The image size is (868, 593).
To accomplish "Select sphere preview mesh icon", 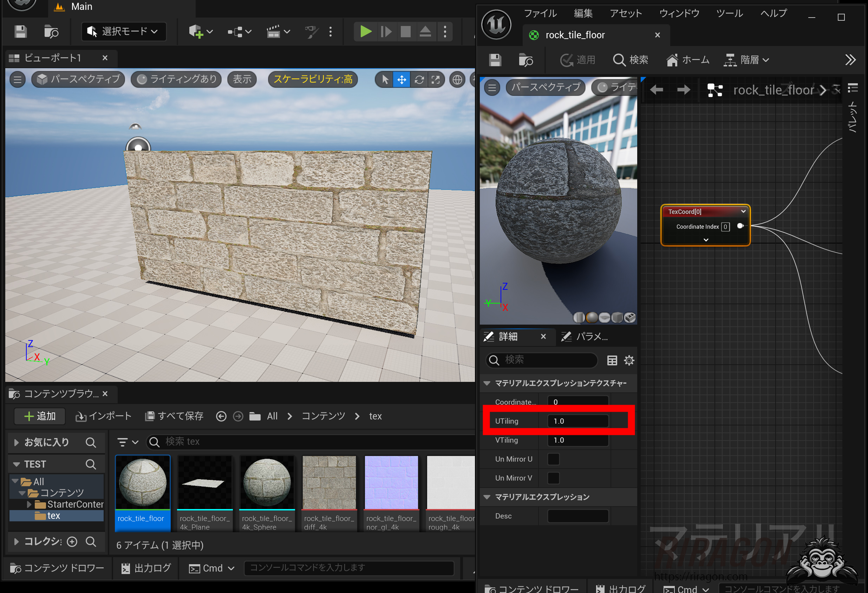I will coord(592,318).
